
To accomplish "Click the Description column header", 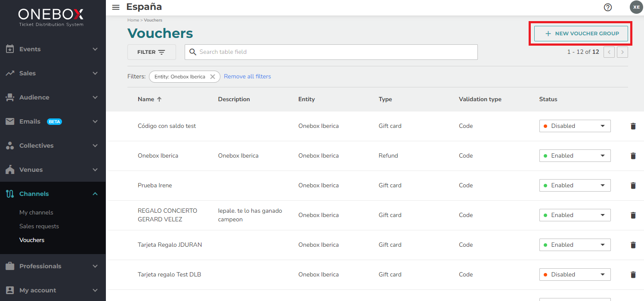I will pyautogui.click(x=234, y=99).
